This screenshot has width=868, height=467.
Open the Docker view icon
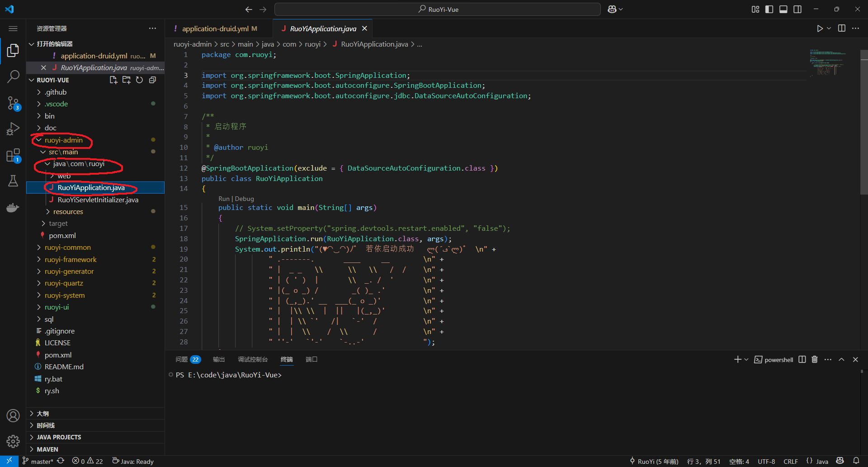click(x=13, y=208)
